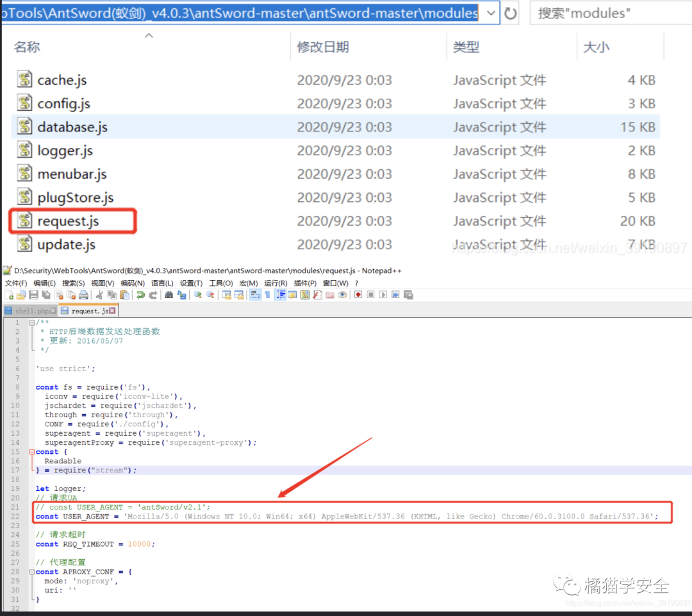This screenshot has width=692, height=616.
Task: Click the green Undo arrow
Action: (141, 295)
